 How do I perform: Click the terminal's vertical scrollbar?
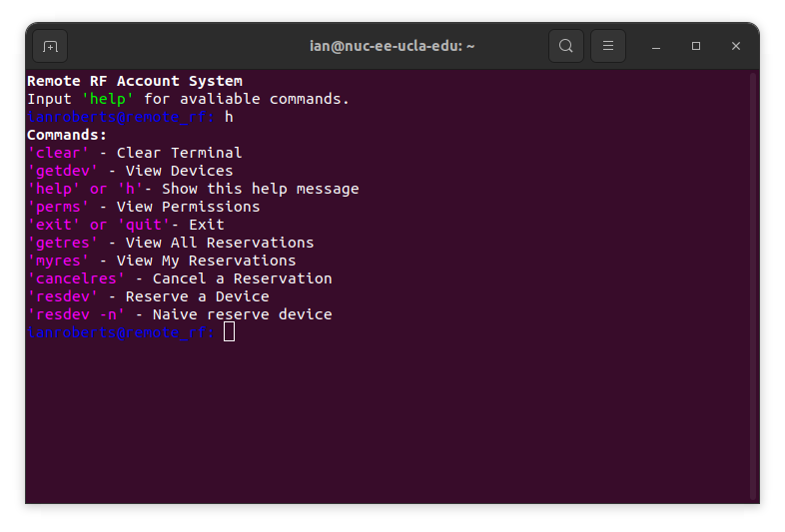[753, 279]
